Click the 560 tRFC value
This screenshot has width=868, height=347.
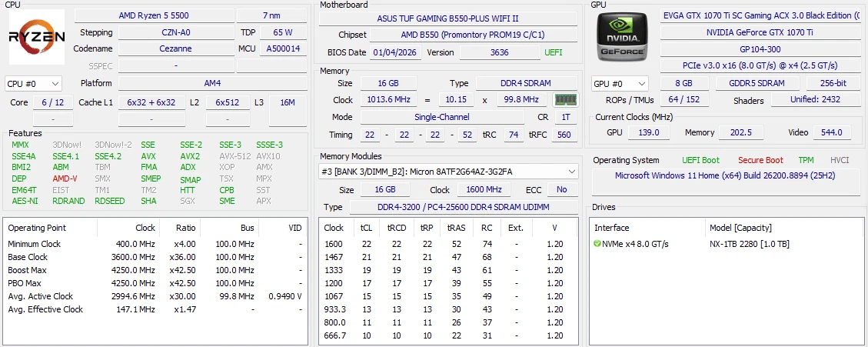[x=564, y=135]
